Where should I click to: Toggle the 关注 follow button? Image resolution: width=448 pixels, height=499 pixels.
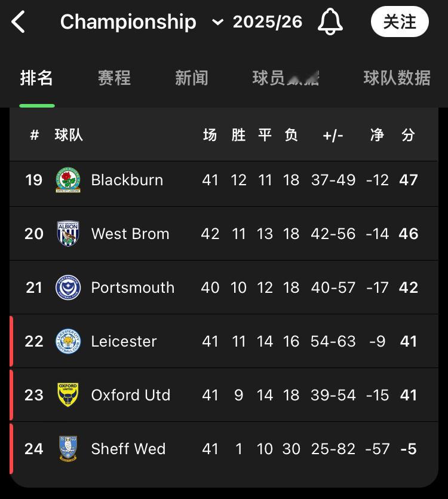click(x=400, y=22)
